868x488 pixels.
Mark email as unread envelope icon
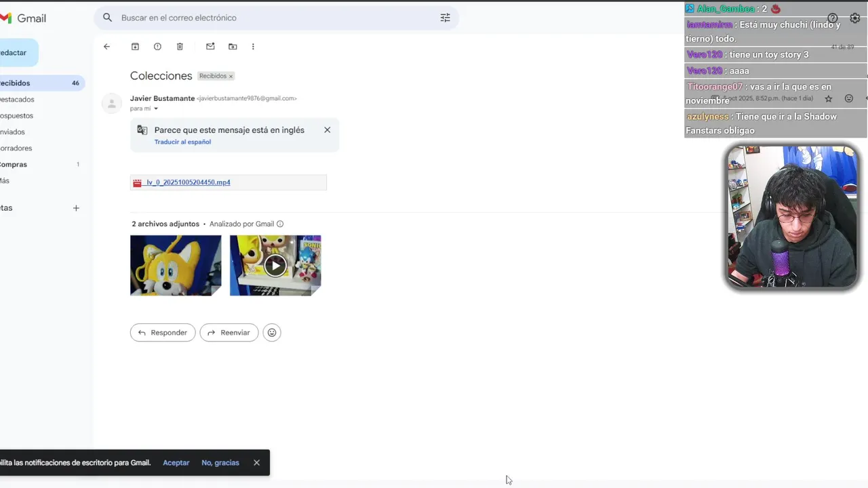click(x=210, y=47)
